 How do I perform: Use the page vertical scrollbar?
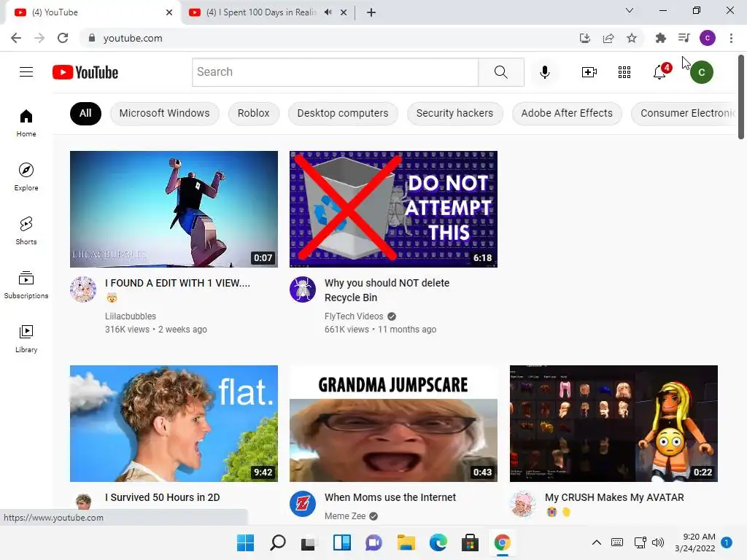(741, 97)
